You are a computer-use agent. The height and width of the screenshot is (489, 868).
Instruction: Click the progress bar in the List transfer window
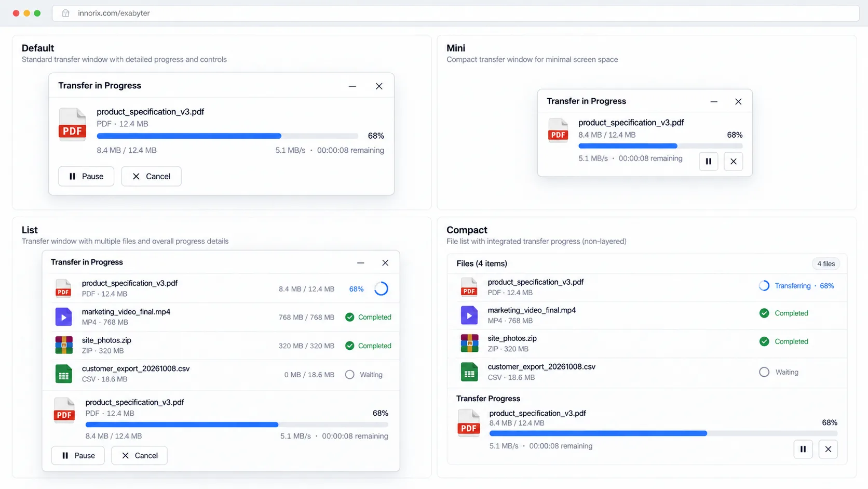point(237,425)
